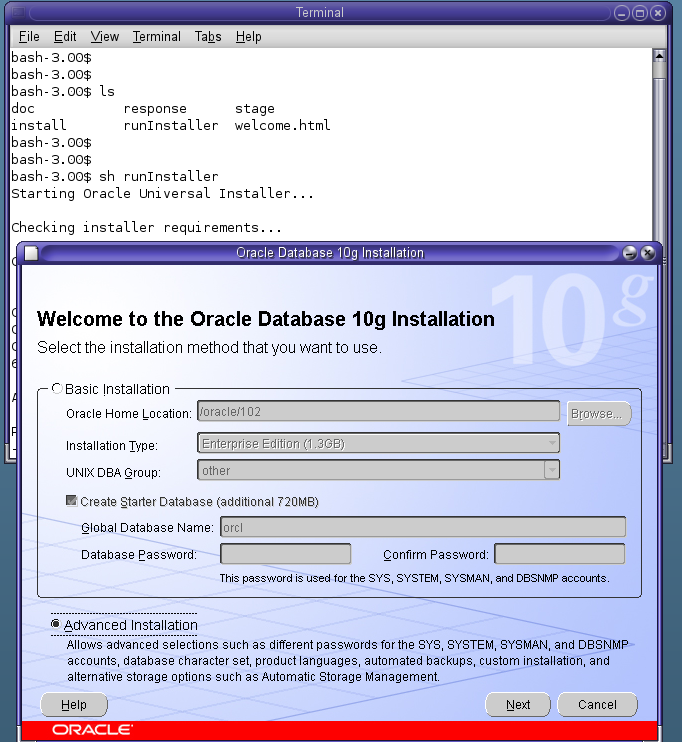Maximize the Terminal window
Image resolution: width=682 pixels, height=742 pixels.
click(640, 13)
